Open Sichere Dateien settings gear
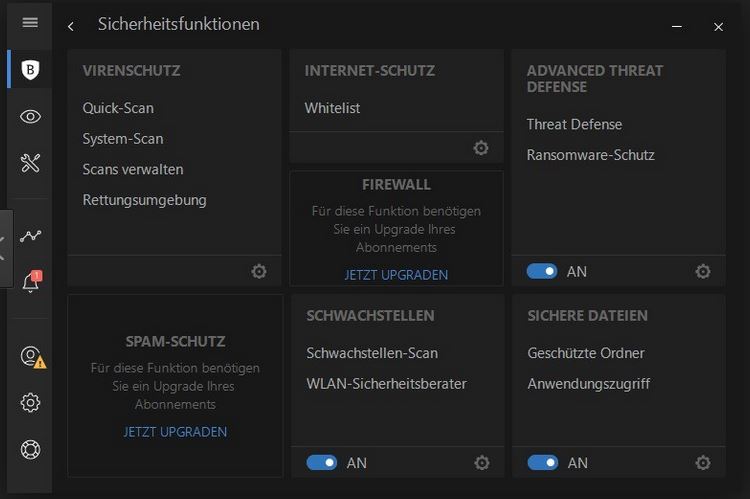 coord(703,463)
